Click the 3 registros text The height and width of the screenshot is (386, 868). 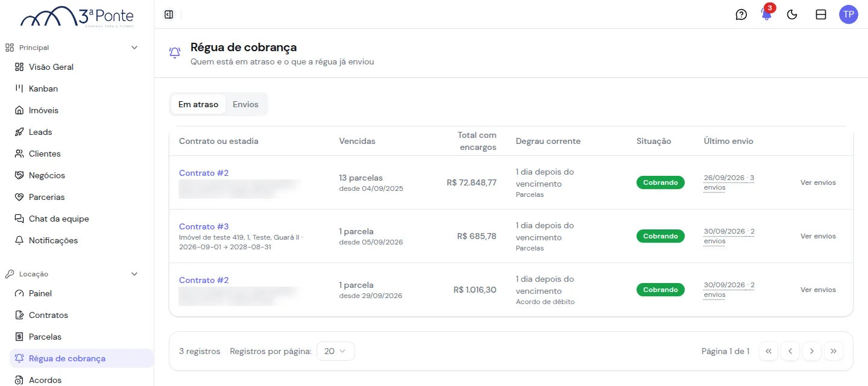[x=200, y=351]
